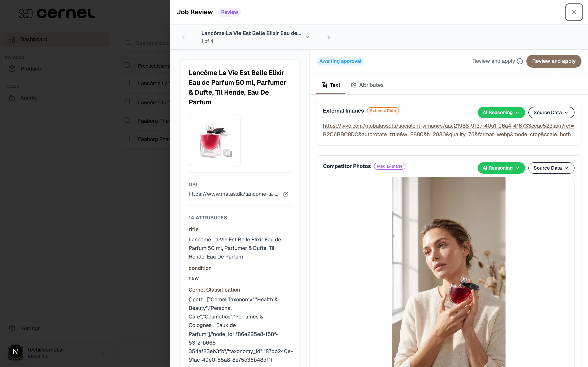Open the Agents tool in sidebar
The width and height of the screenshot is (588, 367).
click(x=29, y=98)
